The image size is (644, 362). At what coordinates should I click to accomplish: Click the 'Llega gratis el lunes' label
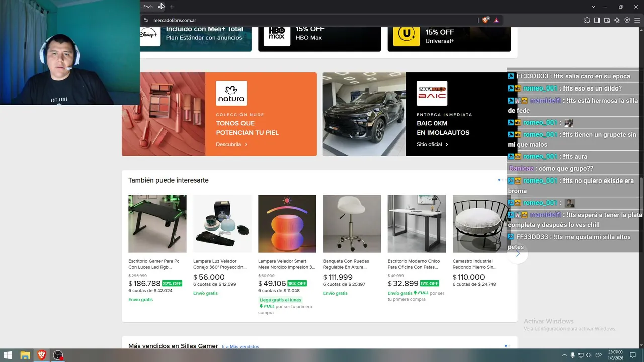[281, 300]
